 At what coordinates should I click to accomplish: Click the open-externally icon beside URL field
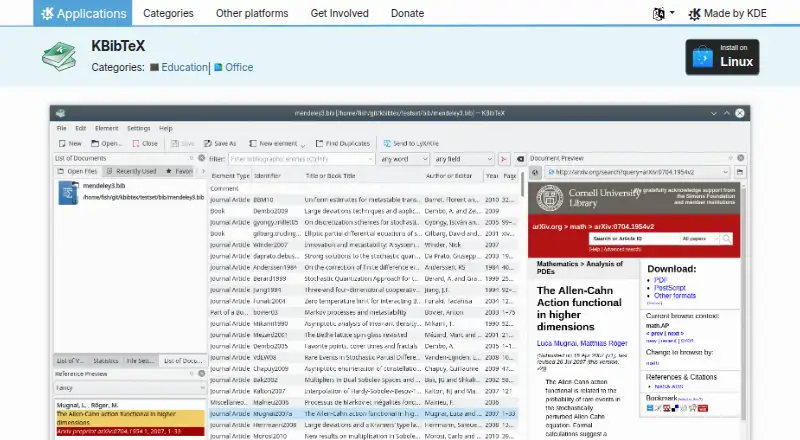[740, 173]
